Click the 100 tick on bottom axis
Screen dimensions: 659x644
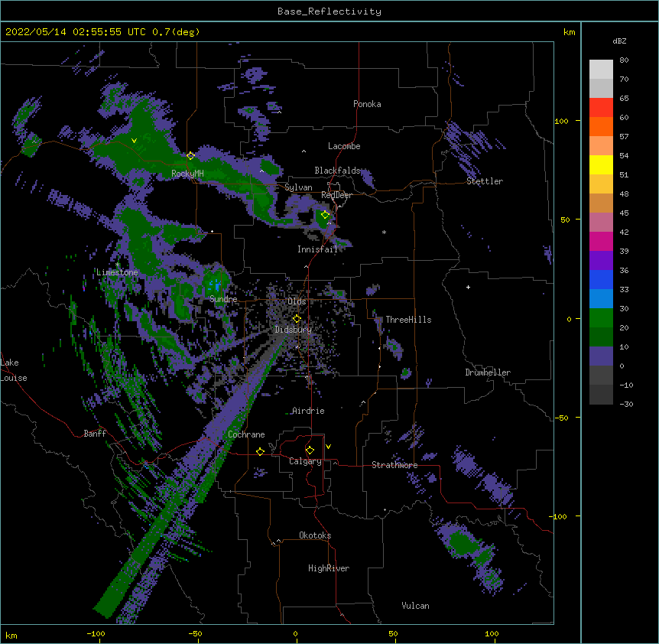pos(492,633)
